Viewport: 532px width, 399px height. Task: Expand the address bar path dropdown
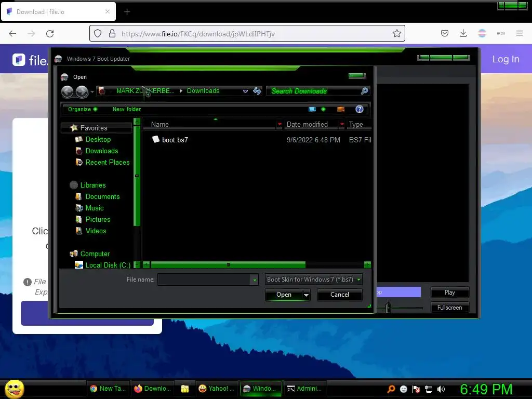(x=245, y=91)
